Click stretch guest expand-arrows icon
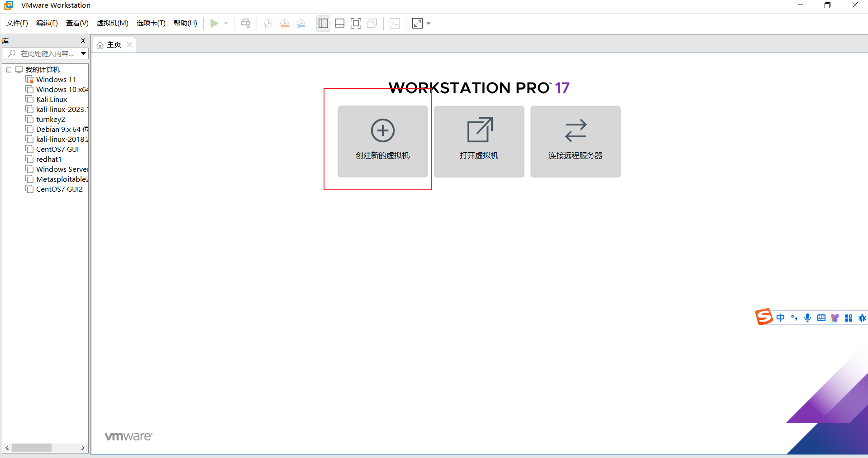Screen dimensions: 868x458 (417, 23)
